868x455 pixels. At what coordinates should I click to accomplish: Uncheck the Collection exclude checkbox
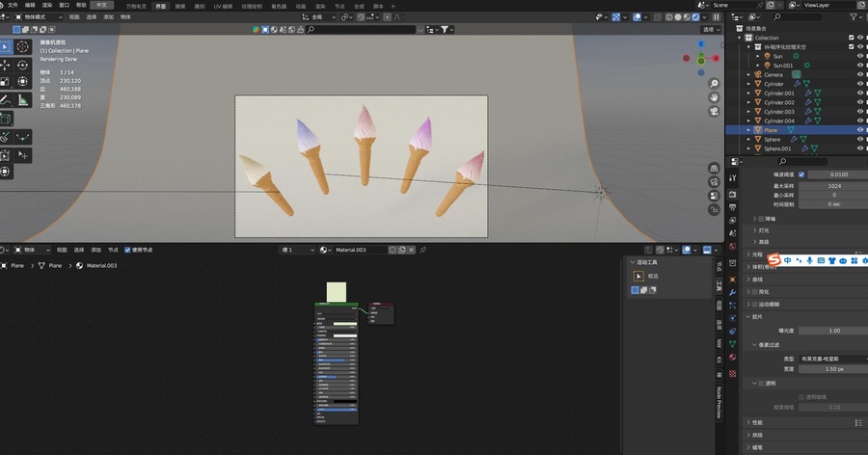(852, 38)
